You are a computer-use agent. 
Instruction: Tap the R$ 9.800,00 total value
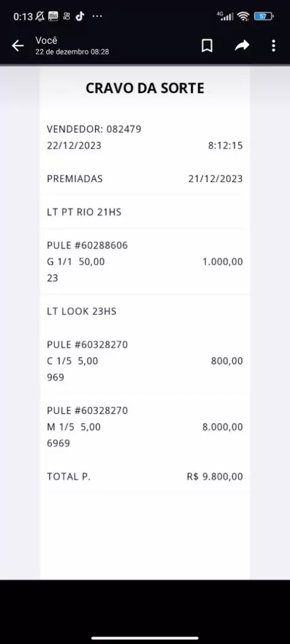(x=215, y=477)
